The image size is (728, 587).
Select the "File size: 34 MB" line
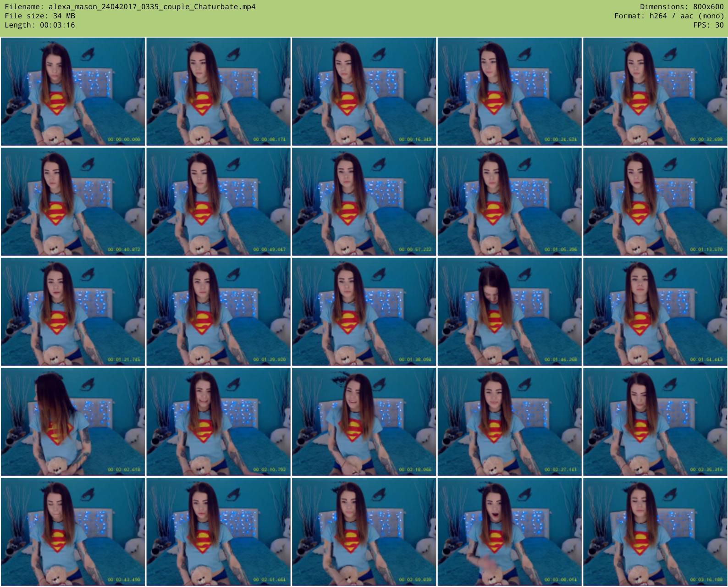click(40, 16)
